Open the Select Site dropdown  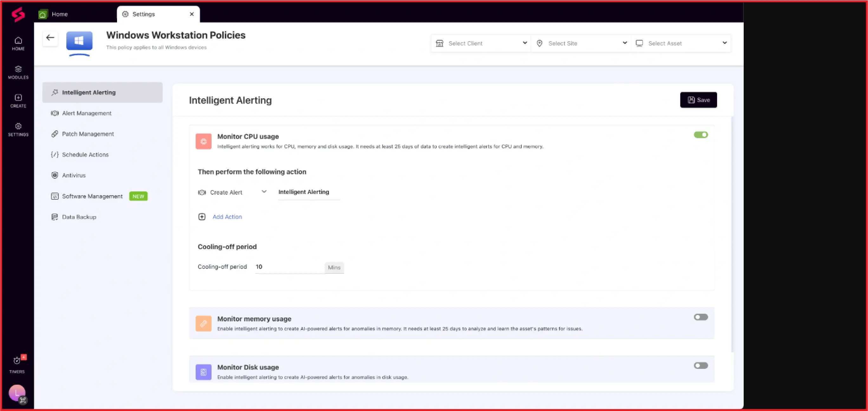click(x=581, y=43)
